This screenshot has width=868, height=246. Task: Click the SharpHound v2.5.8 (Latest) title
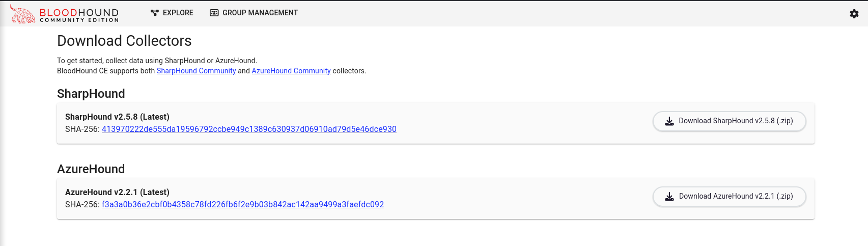[x=117, y=117]
